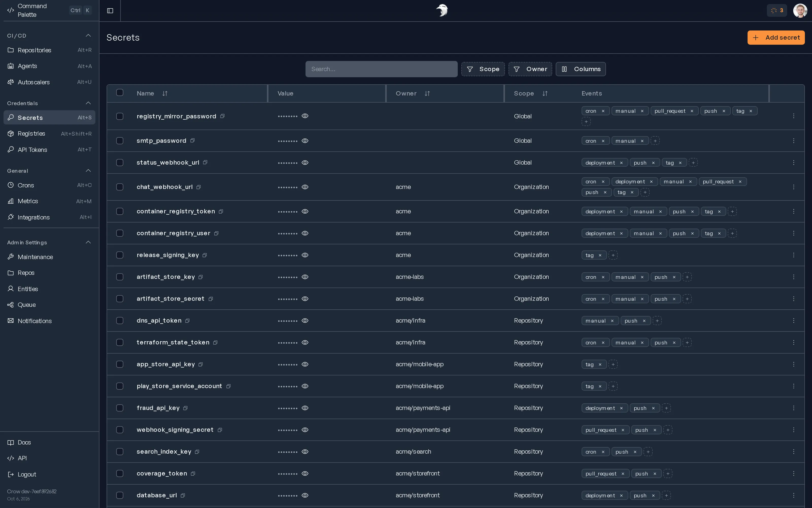This screenshot has width=812, height=508.
Task: Collapse the Credentials sidebar section
Action: tap(88, 103)
